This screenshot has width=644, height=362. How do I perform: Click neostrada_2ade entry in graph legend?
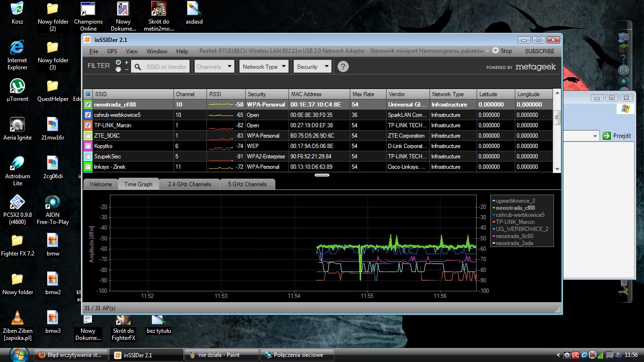pyautogui.click(x=514, y=243)
